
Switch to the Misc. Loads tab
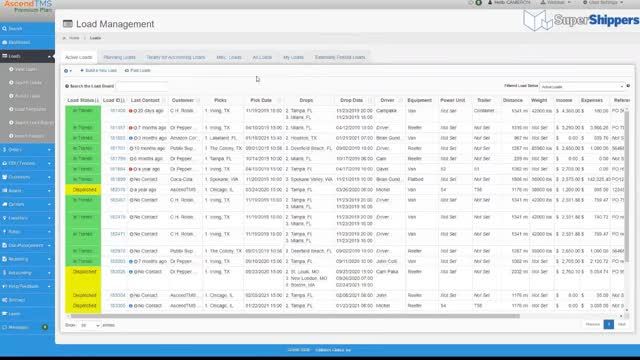pyautogui.click(x=229, y=57)
